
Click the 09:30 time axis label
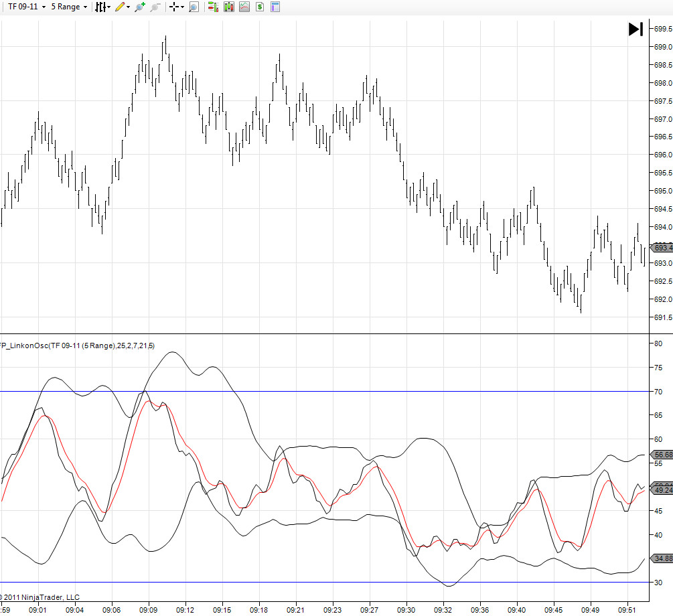[406, 609]
